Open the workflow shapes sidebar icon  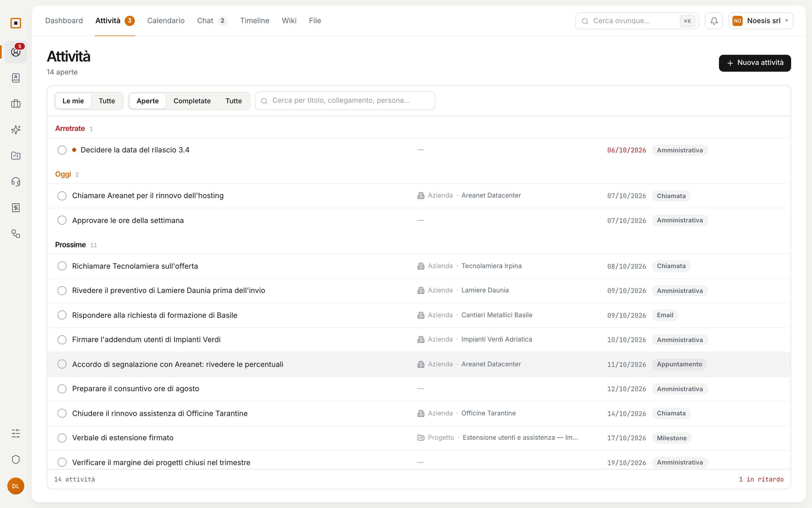click(16, 233)
